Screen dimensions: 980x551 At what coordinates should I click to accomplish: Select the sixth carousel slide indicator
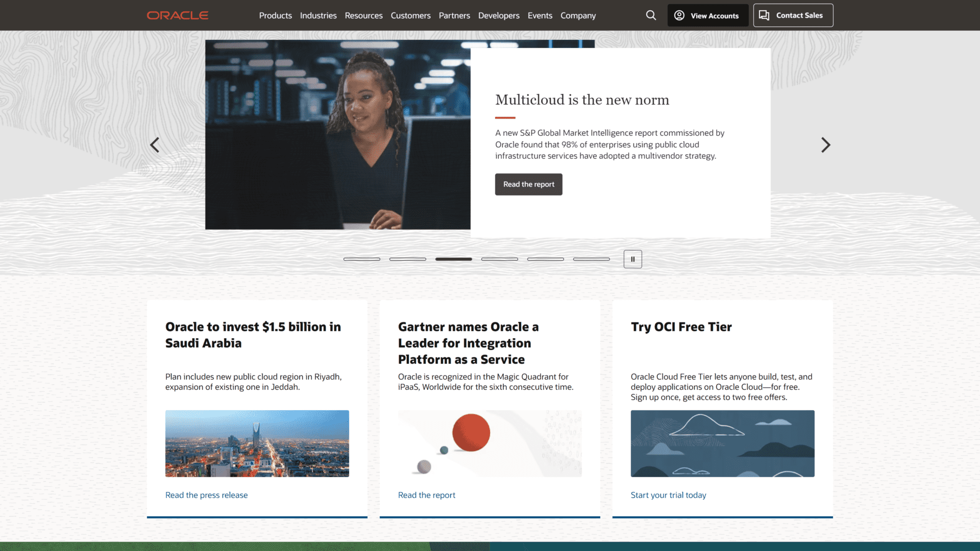(x=591, y=258)
